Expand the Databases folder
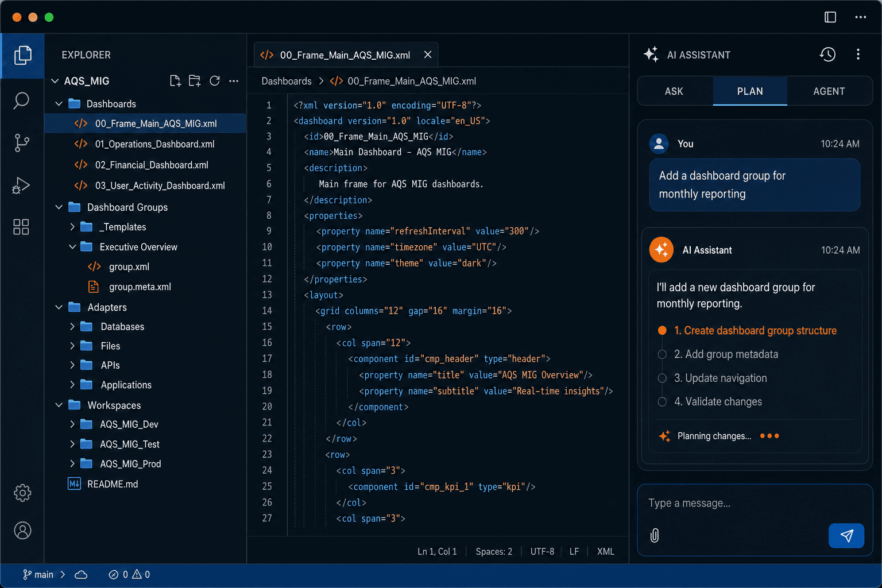The image size is (882, 588). coord(72,327)
